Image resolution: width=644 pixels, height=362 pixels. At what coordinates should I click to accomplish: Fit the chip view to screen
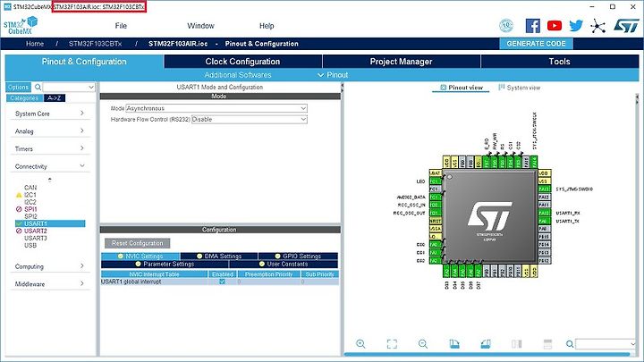[392, 344]
